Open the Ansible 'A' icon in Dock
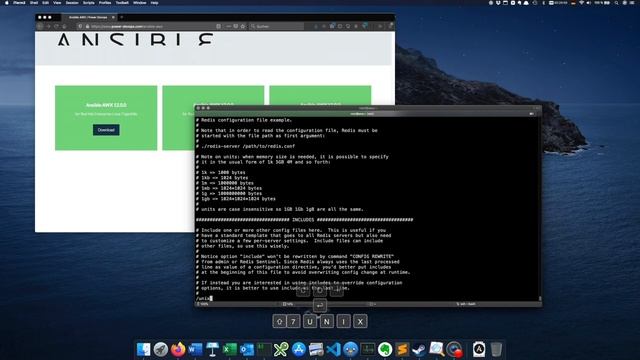This screenshot has height=360, width=640. point(479,349)
